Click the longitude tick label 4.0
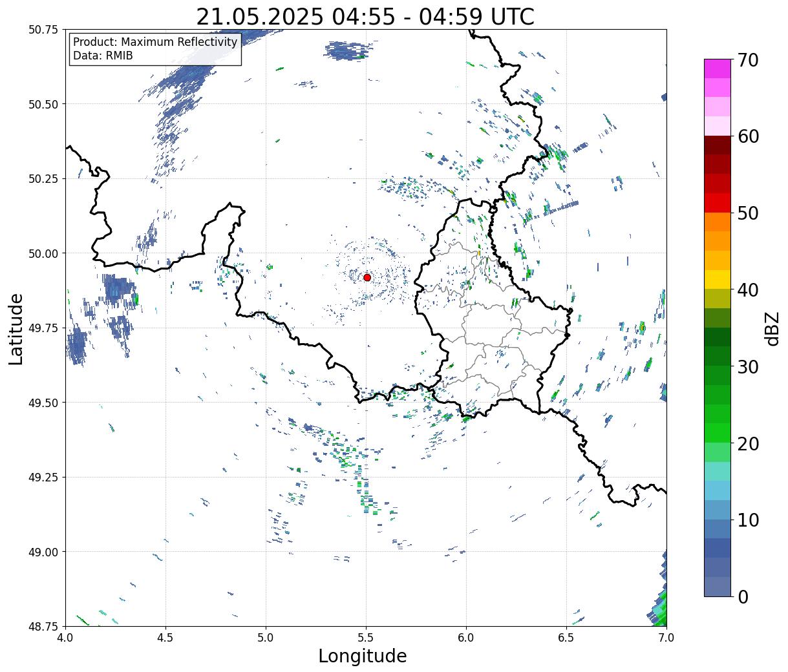Screen dimensions: 788x672 click(x=65, y=637)
